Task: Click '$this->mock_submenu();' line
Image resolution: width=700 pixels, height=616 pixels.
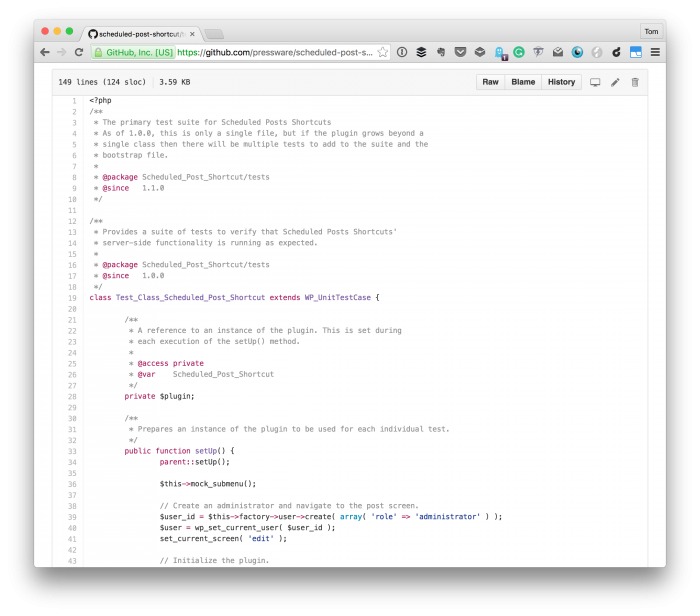Action: coord(208,484)
